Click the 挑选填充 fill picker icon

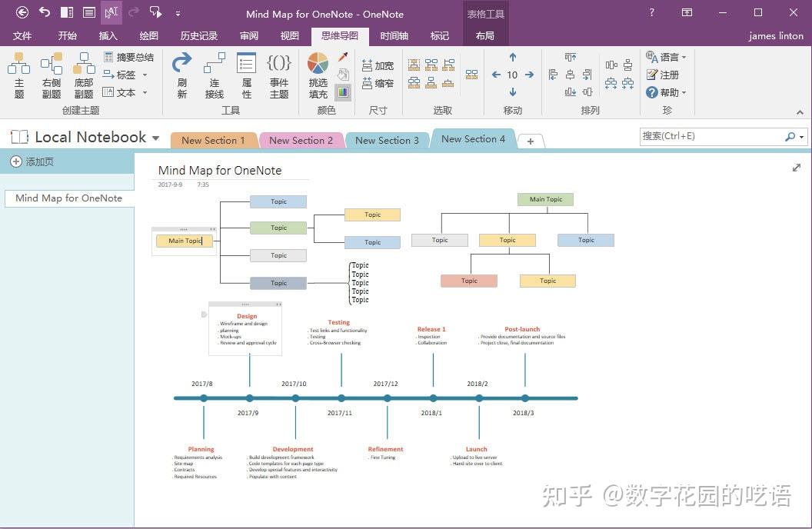[317, 74]
